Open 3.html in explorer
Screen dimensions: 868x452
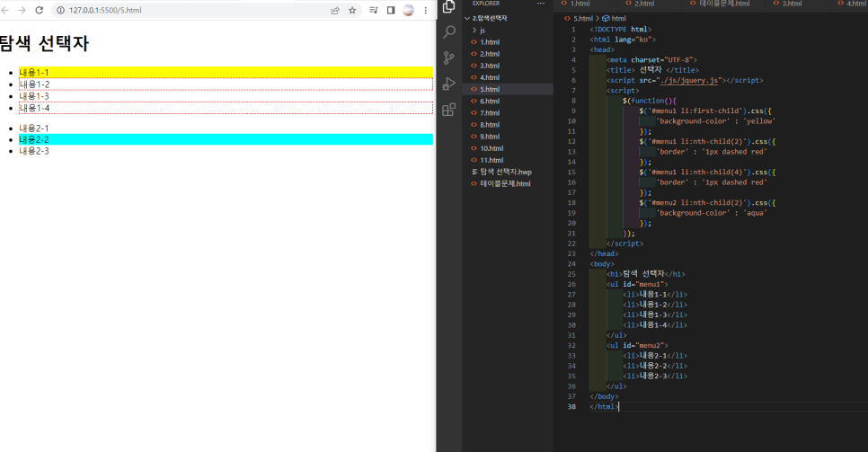490,66
